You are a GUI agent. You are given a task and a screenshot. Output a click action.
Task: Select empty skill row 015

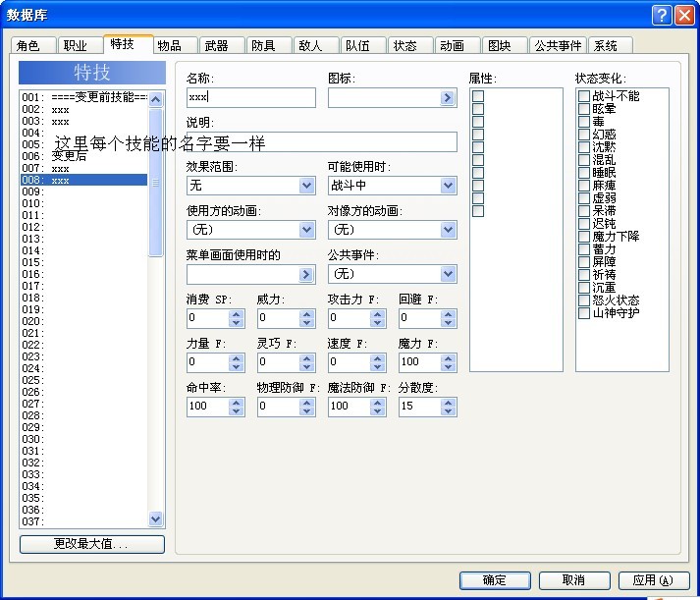pyautogui.click(x=83, y=262)
